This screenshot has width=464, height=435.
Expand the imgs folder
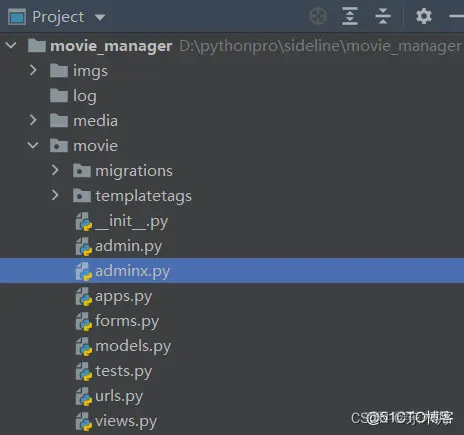pyautogui.click(x=33, y=70)
